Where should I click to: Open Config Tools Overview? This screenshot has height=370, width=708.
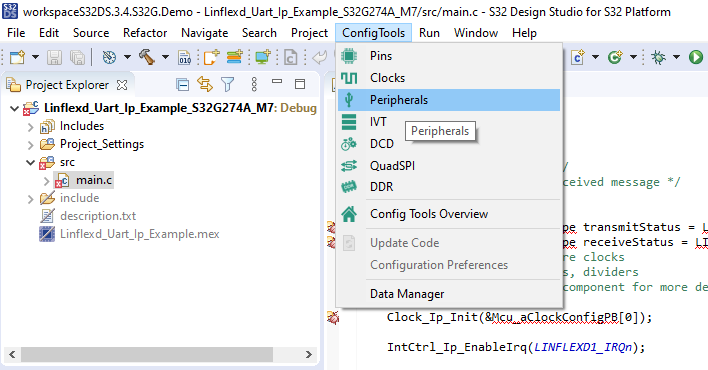(449, 214)
